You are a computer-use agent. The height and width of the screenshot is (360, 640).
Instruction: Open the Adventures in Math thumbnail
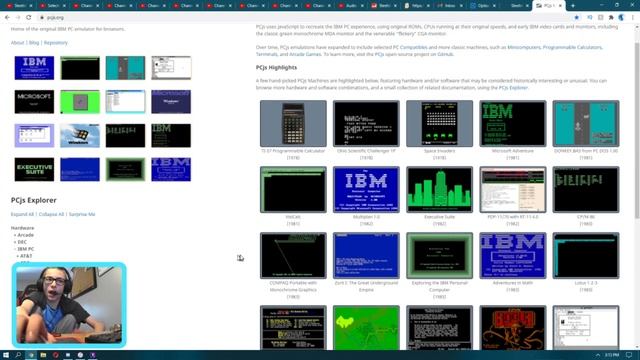(x=513, y=256)
